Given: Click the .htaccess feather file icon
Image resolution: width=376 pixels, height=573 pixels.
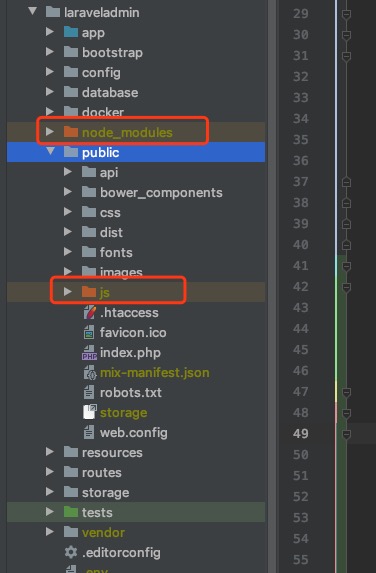Looking at the screenshot, I should [x=89, y=312].
